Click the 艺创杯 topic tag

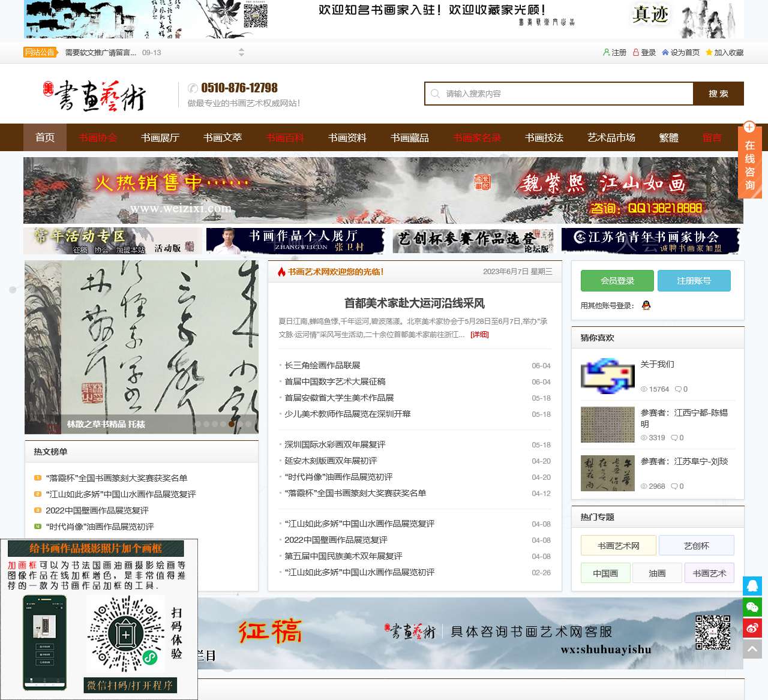(x=697, y=546)
